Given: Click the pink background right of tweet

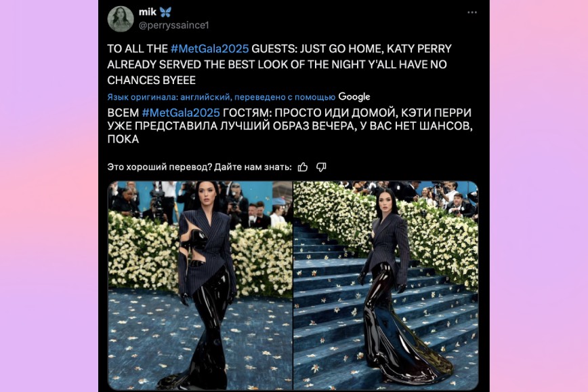Looking at the screenshot, I should coord(539,196).
